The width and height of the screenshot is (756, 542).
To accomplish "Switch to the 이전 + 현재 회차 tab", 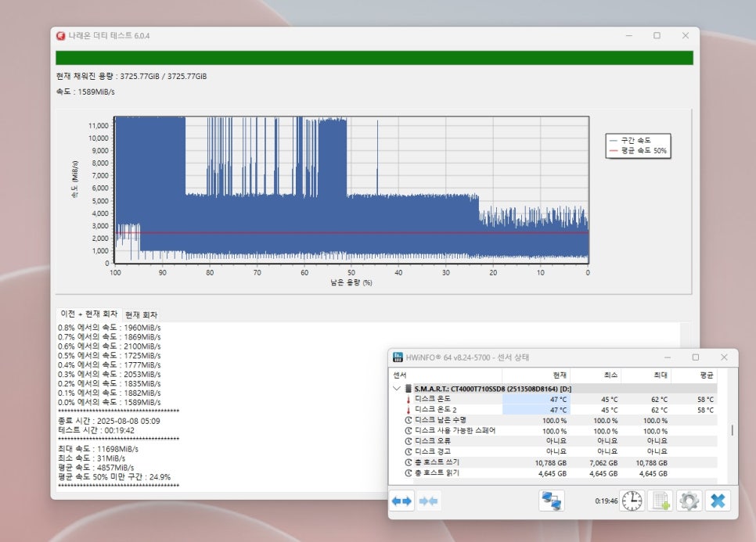I will coord(88,314).
